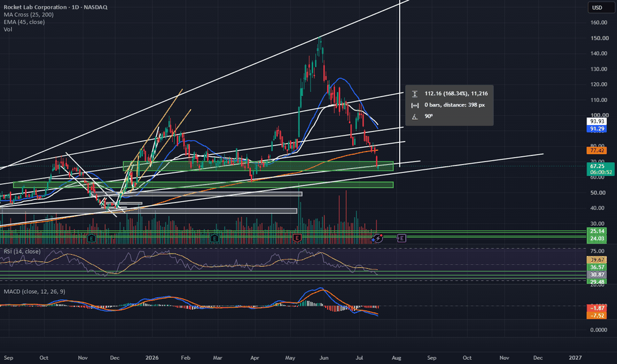Click the 50.00 price axis label
Viewport: 617px width, 364px height.
tap(597, 193)
